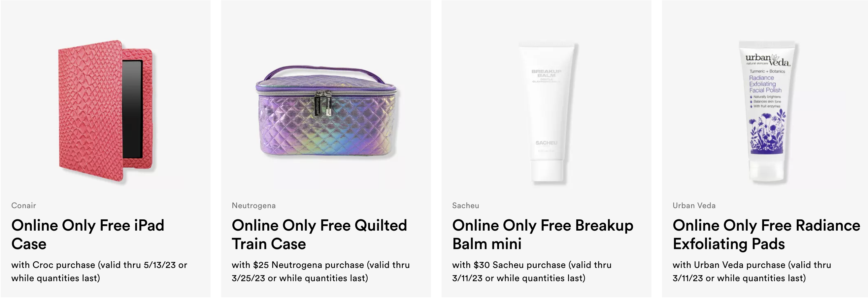Click the $30 Sacheu purchase offer text
The image size is (868, 298).
coord(532,271)
